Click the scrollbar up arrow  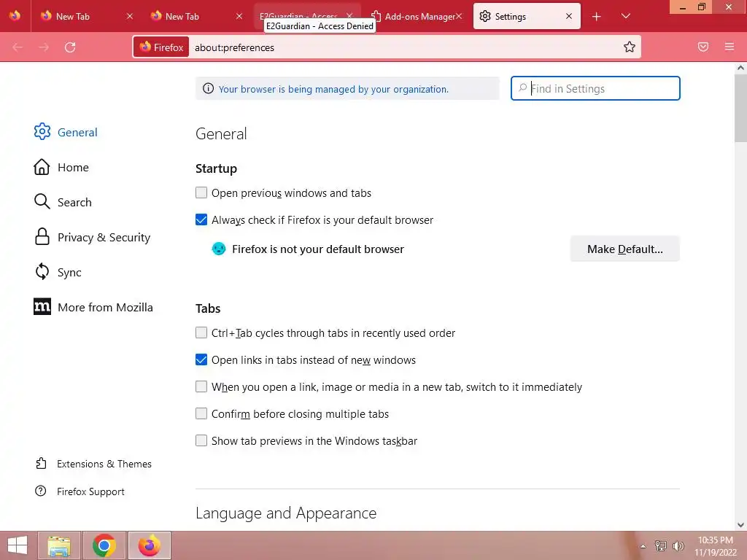pyautogui.click(x=740, y=68)
